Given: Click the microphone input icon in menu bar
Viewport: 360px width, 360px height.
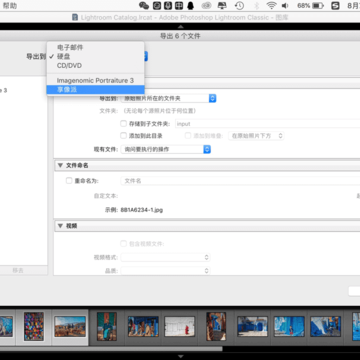Looking at the screenshot, I should (x=167, y=5).
